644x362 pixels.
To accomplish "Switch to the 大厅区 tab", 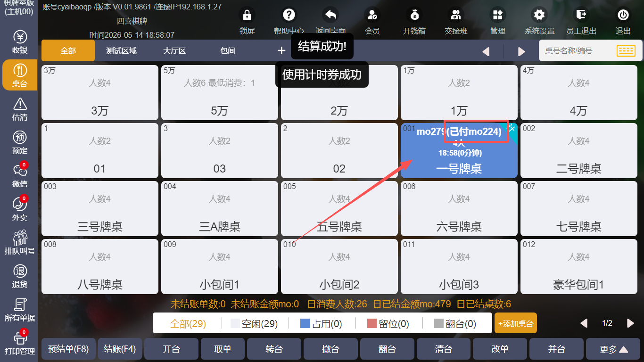I will tap(174, 50).
